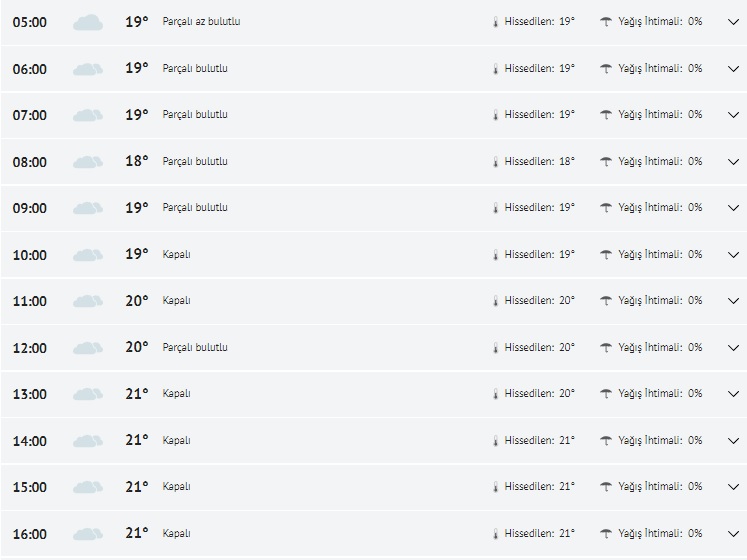This screenshot has width=747, height=560.
Task: Open details for the 11:00 forecast
Action: click(733, 301)
